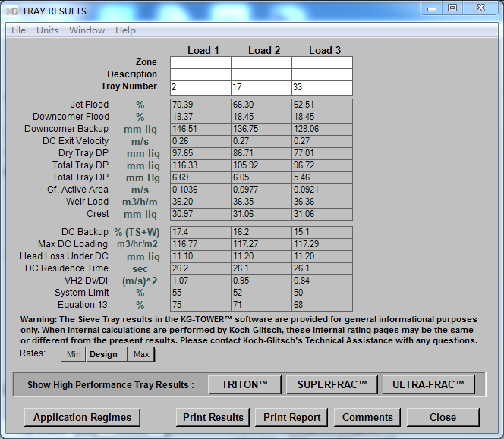Click Jet Flood value 70.39
The image size is (504, 439).
(x=200, y=105)
